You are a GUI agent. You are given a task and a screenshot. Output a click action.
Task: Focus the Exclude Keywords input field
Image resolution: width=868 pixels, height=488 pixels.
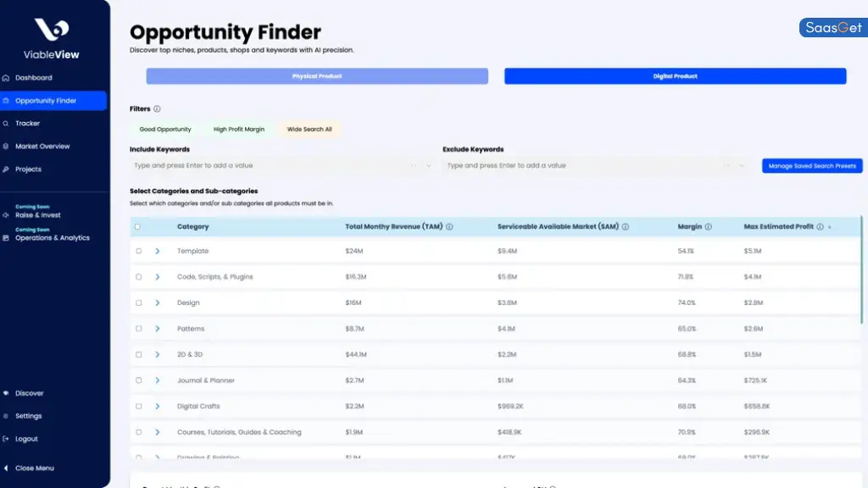(585, 166)
